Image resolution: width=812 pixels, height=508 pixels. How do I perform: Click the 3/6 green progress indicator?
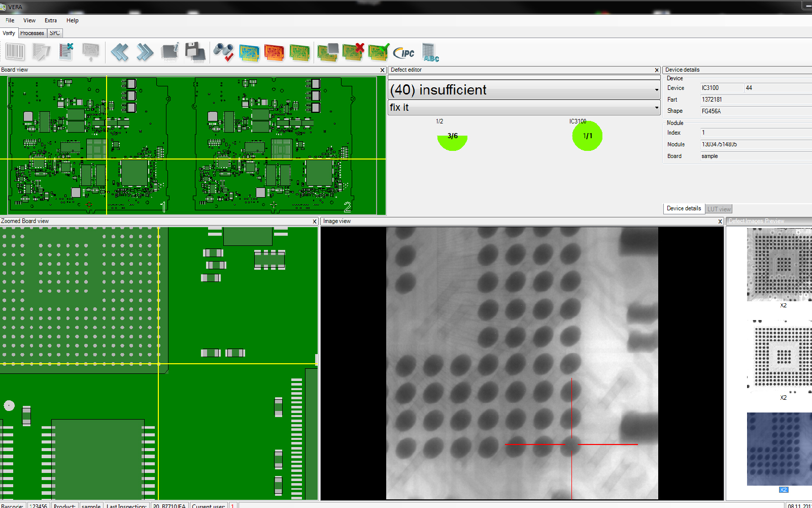click(x=452, y=140)
